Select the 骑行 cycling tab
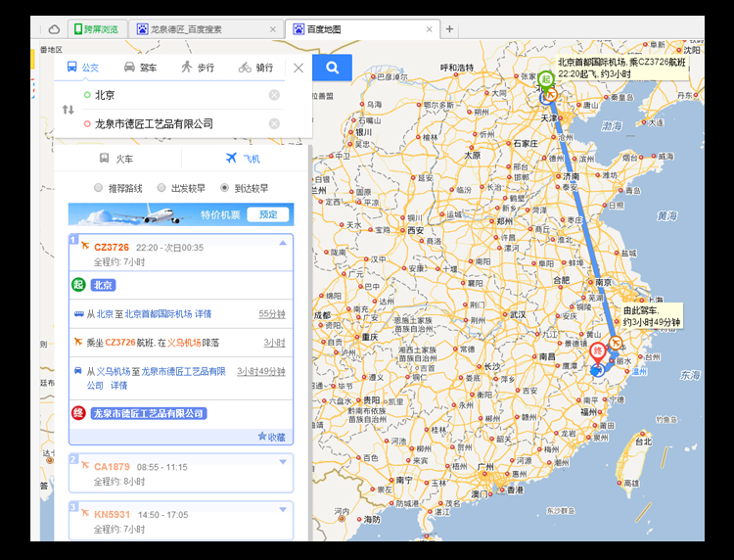734x560 pixels. tap(256, 68)
